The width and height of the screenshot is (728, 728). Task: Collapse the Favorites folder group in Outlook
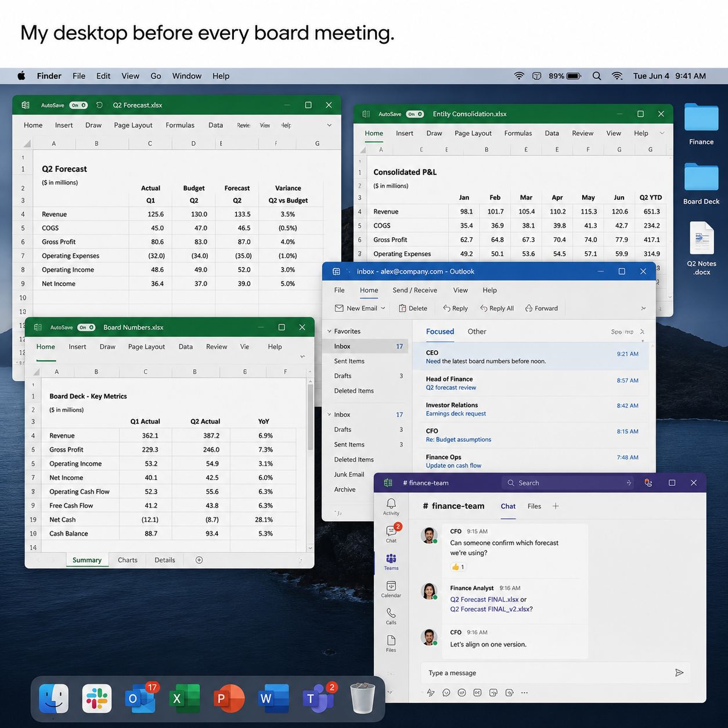[x=329, y=331]
